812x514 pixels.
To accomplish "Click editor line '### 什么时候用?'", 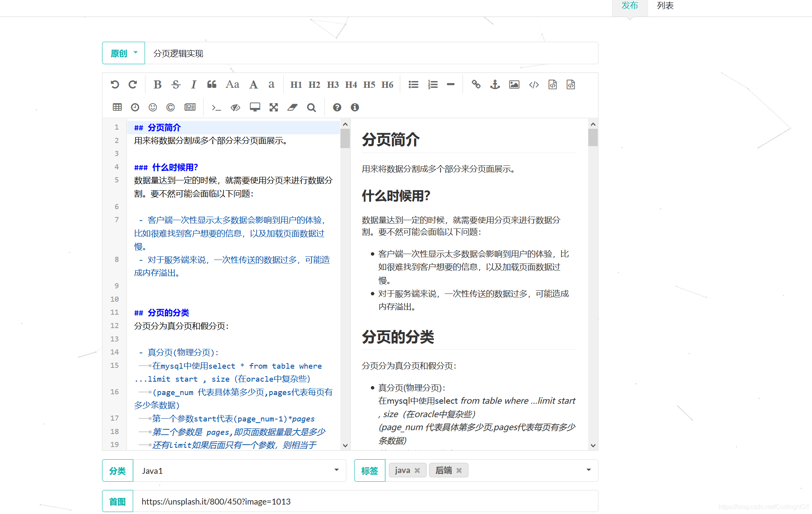I will pos(166,167).
